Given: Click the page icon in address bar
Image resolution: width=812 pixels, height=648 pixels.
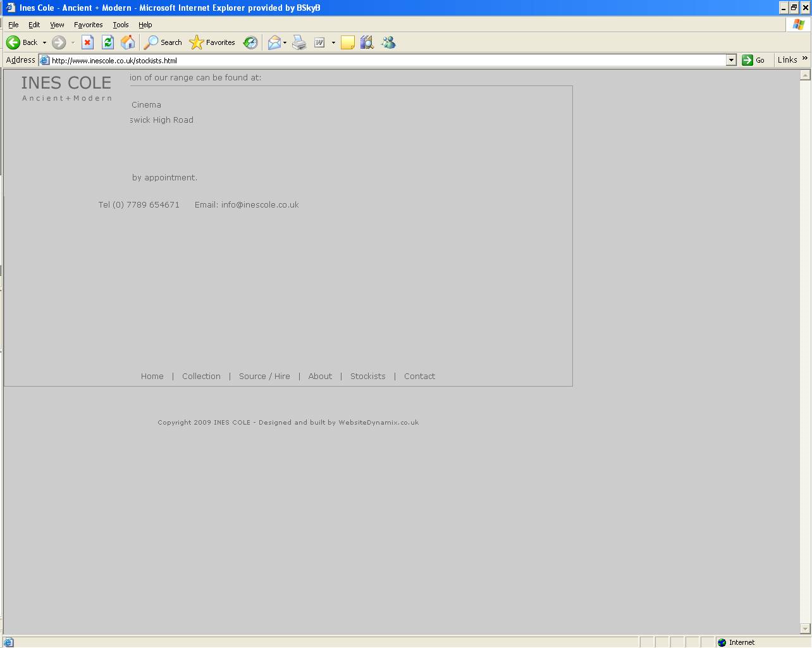Looking at the screenshot, I should tap(45, 60).
